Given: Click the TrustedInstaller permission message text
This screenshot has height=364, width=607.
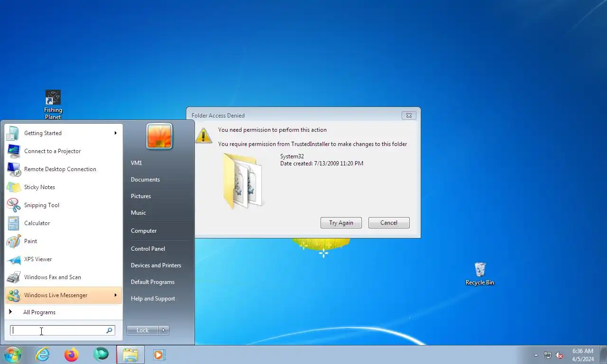Looking at the screenshot, I should pyautogui.click(x=313, y=144).
